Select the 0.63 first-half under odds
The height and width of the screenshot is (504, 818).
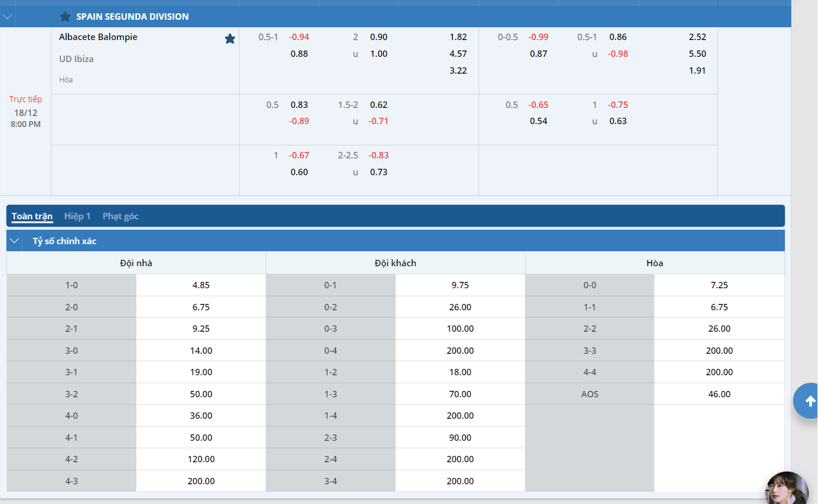(618, 121)
